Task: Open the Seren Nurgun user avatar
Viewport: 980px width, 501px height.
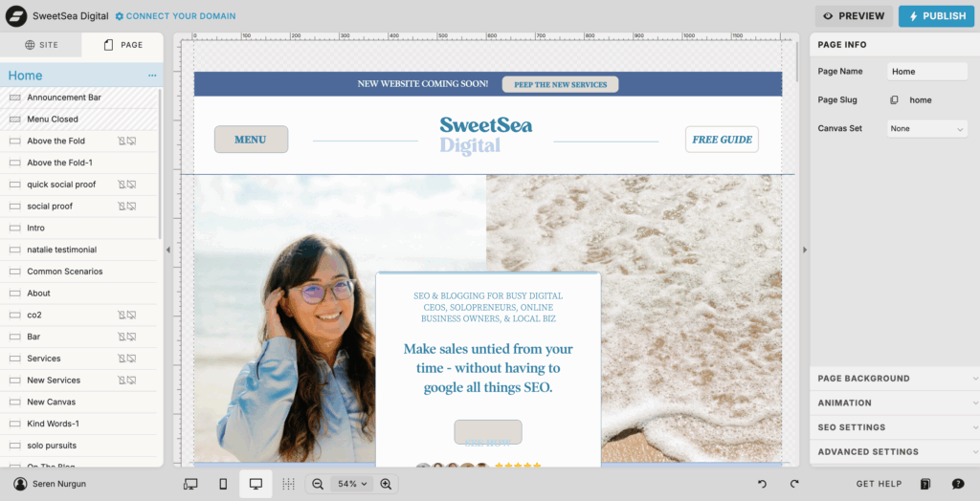Action: pyautogui.click(x=21, y=484)
